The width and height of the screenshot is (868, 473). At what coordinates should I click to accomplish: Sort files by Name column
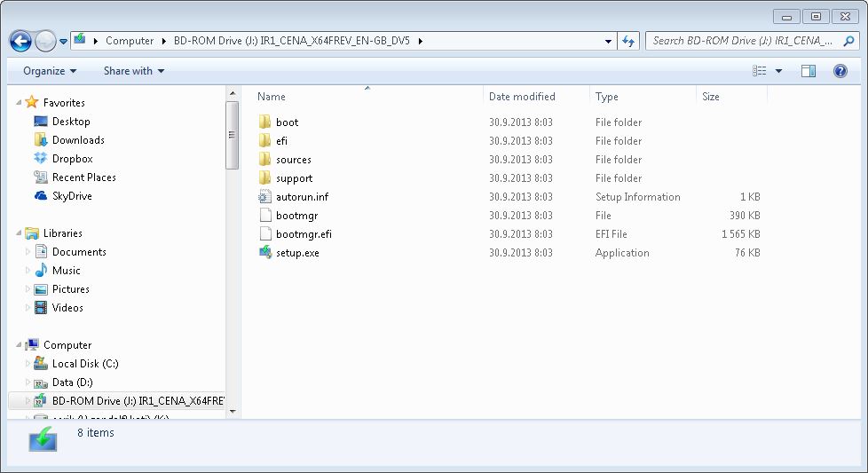pyautogui.click(x=272, y=96)
